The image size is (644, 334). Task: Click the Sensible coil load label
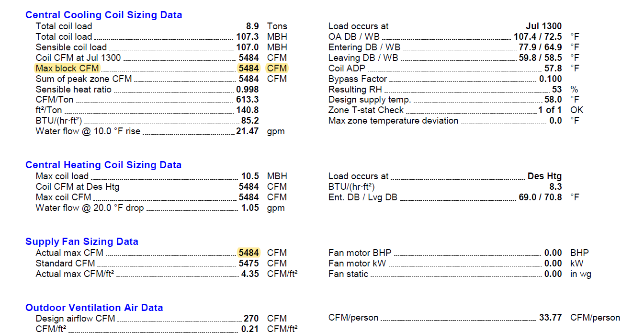click(71, 47)
